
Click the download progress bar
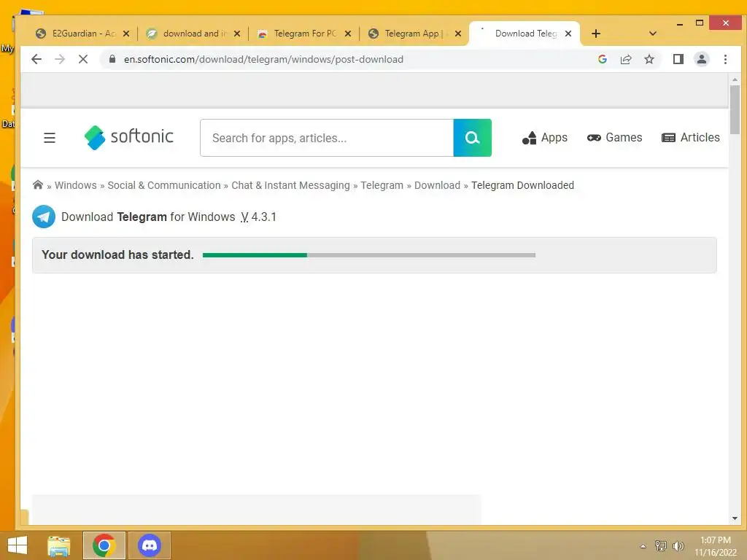368,255
